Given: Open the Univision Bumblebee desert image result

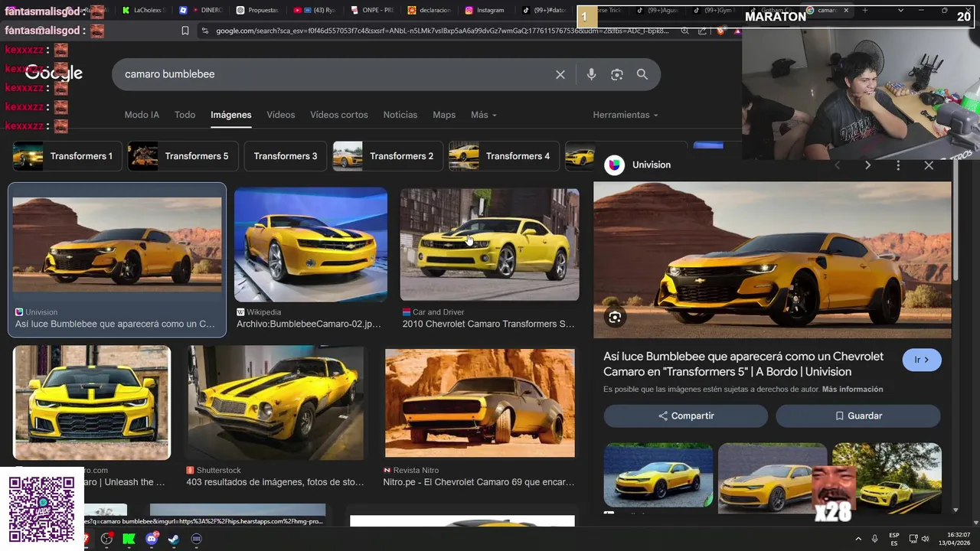Looking at the screenshot, I should coord(116,245).
